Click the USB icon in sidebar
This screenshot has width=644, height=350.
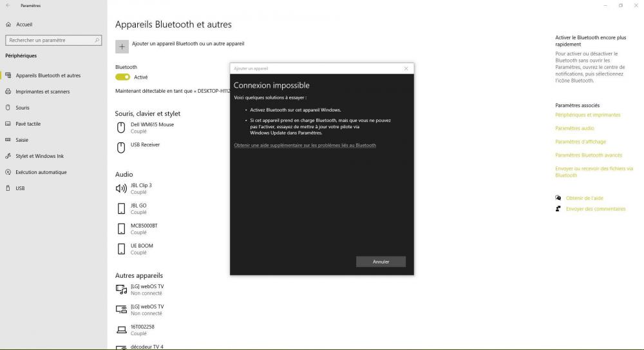[x=8, y=188]
